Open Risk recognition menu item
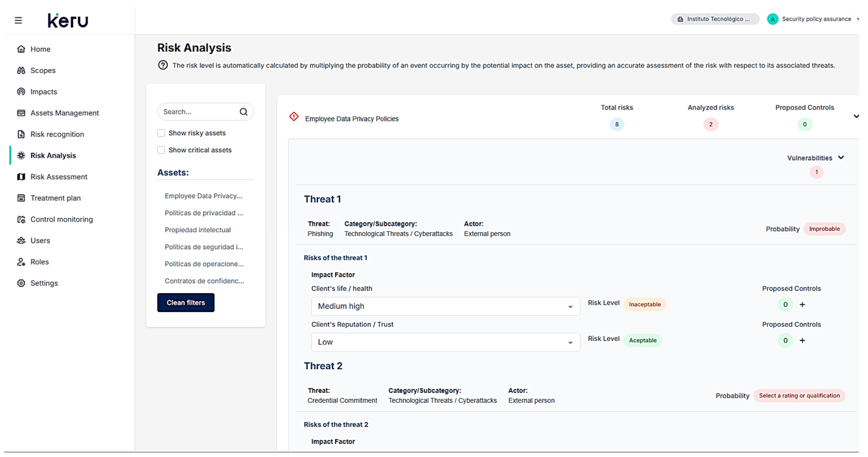Viewport: 868px width, 457px height. [x=57, y=134]
